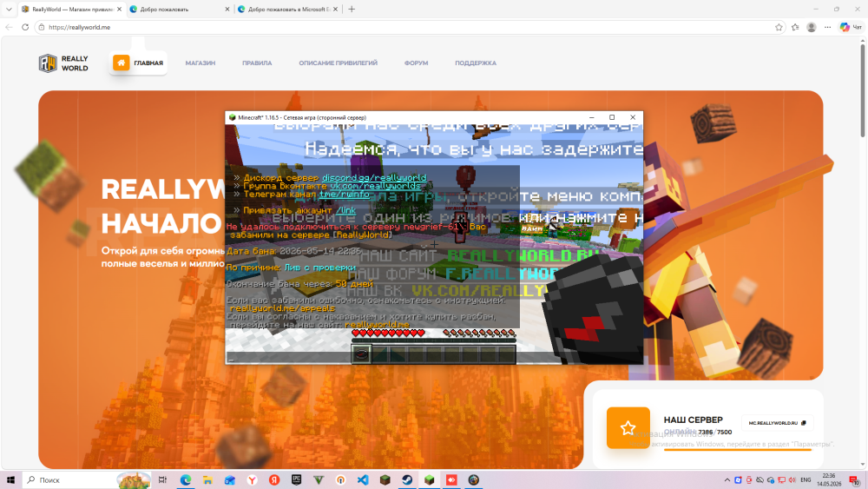Open browser settings three-dots menu
The height and width of the screenshot is (489, 868).
coord(827,27)
